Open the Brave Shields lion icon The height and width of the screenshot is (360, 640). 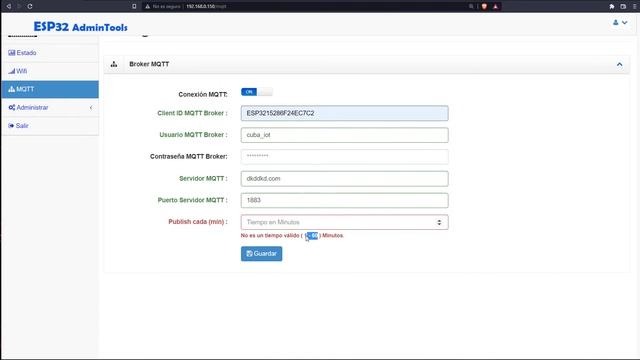coord(484,6)
